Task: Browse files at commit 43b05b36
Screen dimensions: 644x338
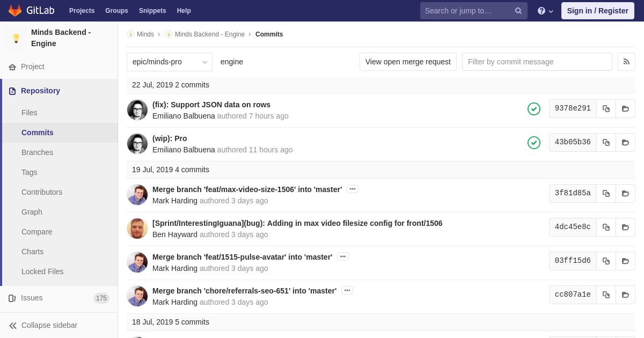Action: (x=625, y=142)
